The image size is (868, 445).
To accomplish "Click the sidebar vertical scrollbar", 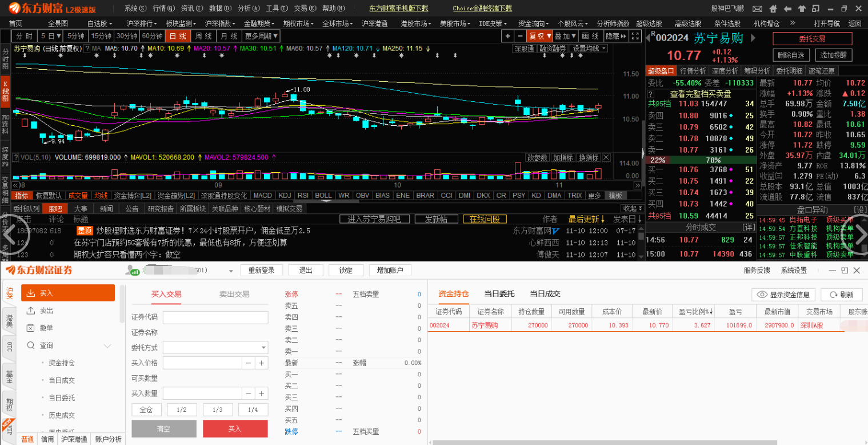I will (x=122, y=303).
